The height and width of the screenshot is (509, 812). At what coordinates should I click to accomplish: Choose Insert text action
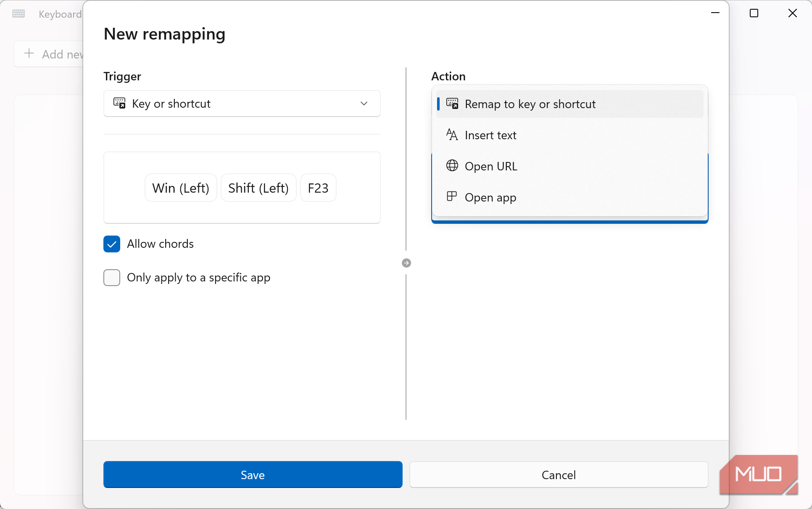pos(569,135)
